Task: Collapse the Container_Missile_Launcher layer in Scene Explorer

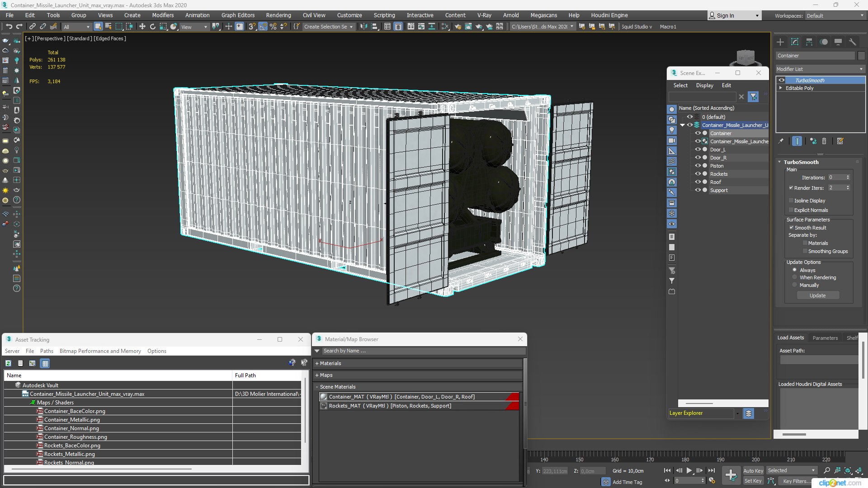Action: [x=682, y=125]
